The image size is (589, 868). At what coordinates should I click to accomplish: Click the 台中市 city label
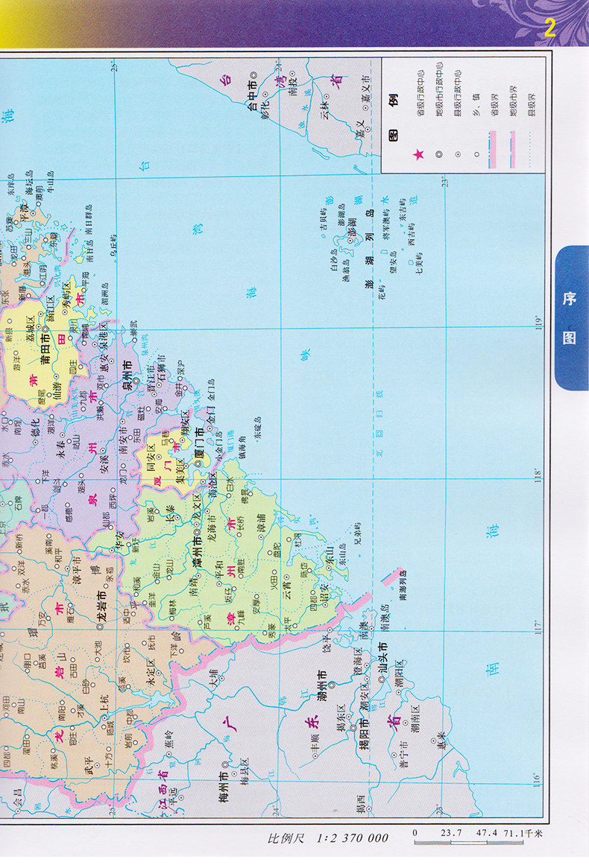tap(252, 95)
